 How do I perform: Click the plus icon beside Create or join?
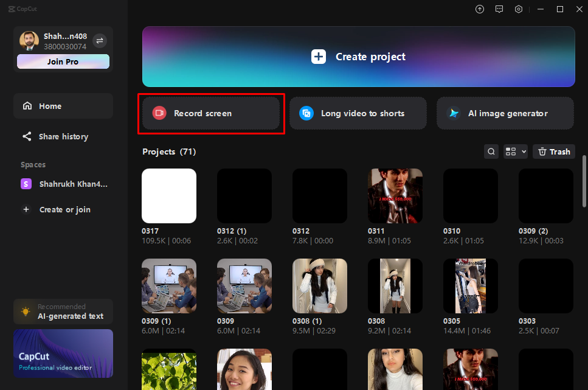(26, 209)
